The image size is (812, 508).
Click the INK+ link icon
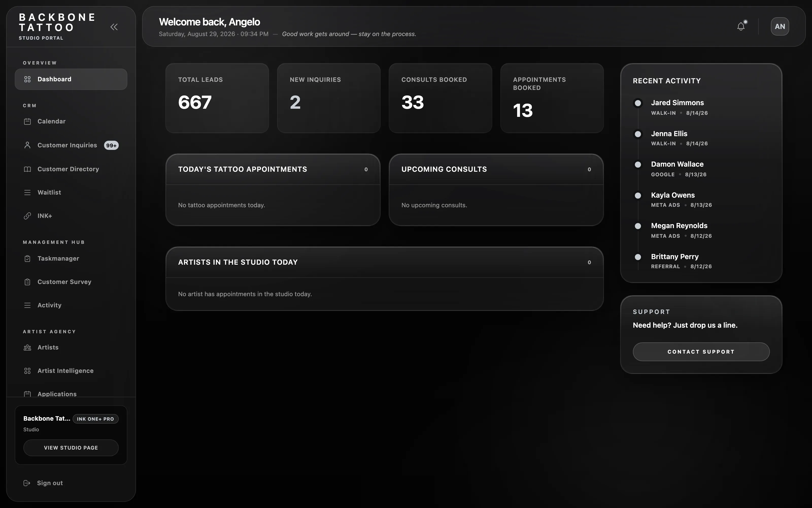pos(27,216)
